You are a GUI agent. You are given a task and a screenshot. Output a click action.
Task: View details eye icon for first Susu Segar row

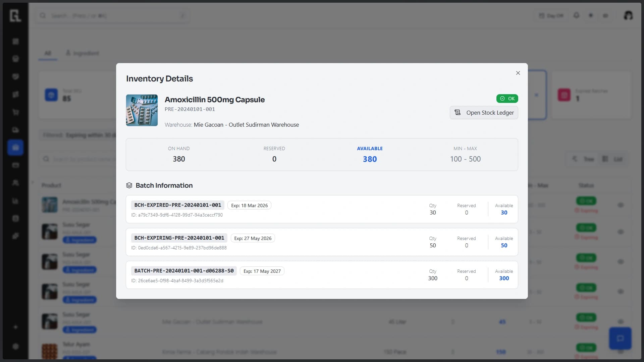pyautogui.click(x=621, y=232)
